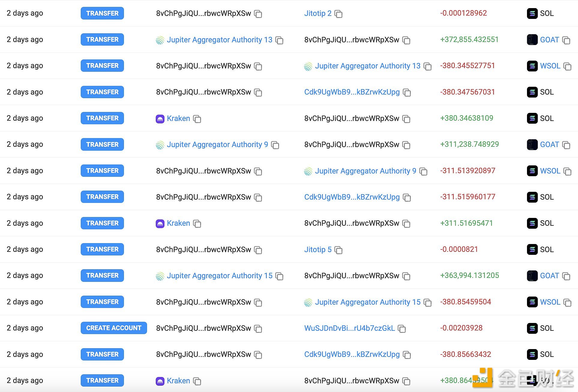
Task: Open the WuSJDnDvBi...rU4b7czGkL account link
Action: tap(350, 328)
